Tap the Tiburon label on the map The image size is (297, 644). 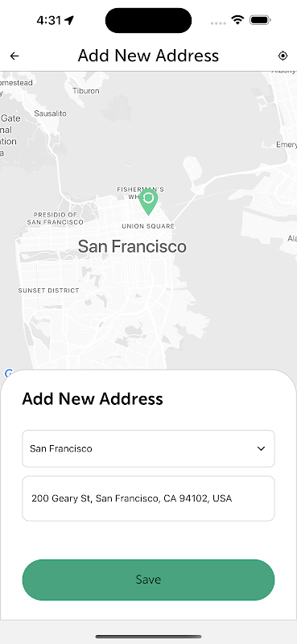pyautogui.click(x=86, y=91)
